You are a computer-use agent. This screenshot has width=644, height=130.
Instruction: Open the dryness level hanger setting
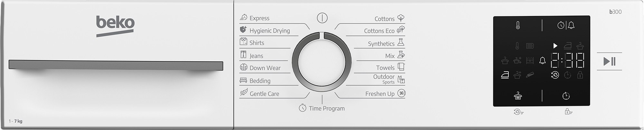point(518,95)
